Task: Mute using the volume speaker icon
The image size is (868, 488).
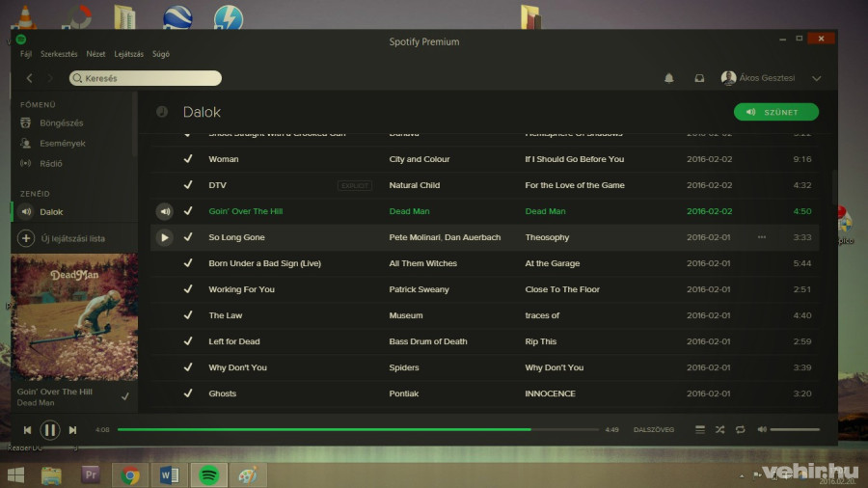Action: [x=762, y=429]
